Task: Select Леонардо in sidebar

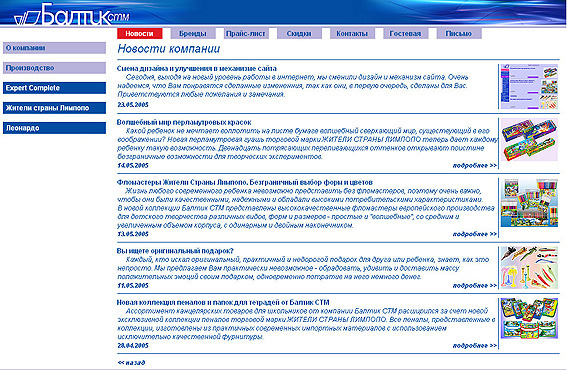Action: click(54, 128)
